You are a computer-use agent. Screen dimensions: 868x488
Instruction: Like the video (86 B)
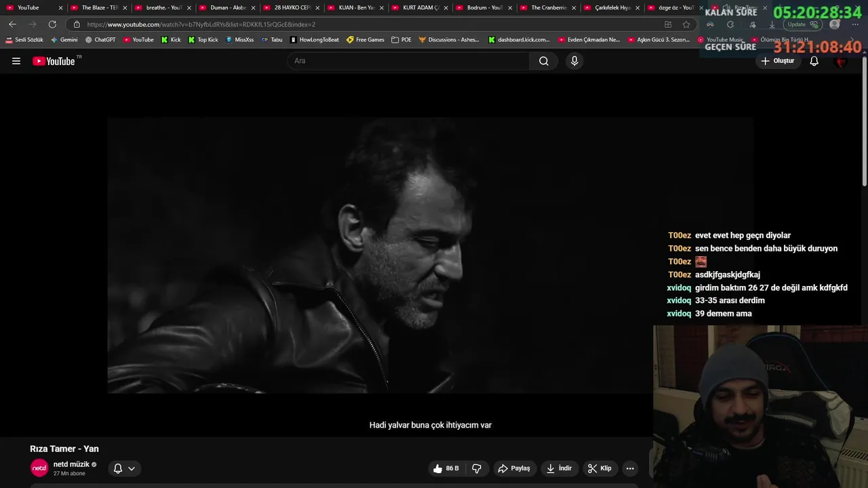coord(446,468)
